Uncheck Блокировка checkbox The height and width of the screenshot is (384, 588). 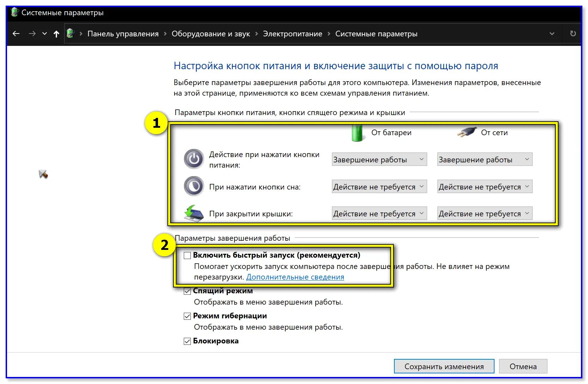[187, 341]
